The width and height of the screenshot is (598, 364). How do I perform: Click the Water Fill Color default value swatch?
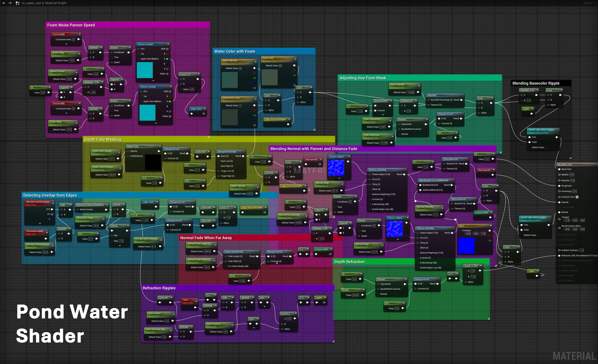240,68
